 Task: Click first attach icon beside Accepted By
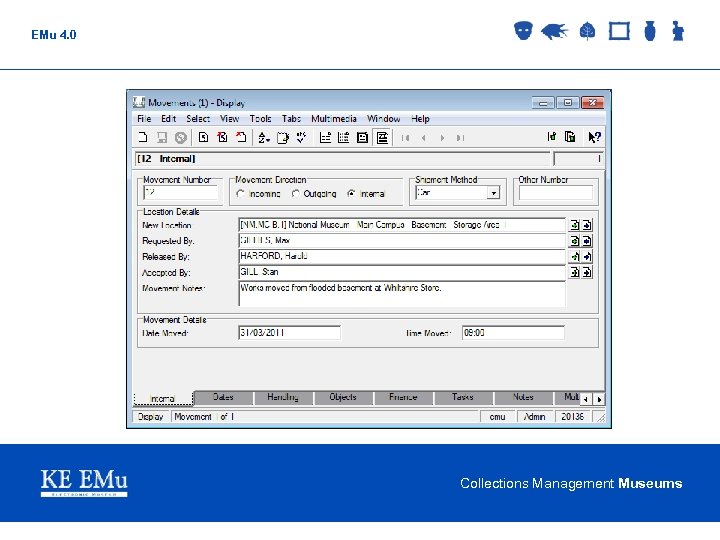(574, 272)
